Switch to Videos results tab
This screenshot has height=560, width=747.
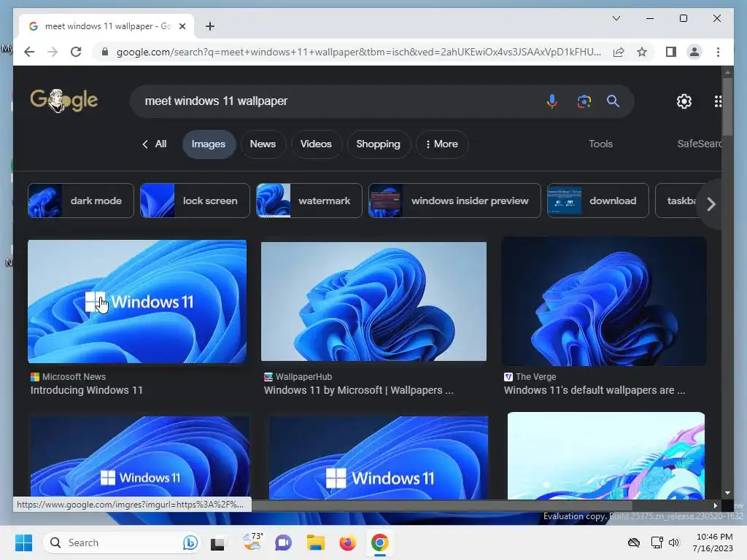316,144
